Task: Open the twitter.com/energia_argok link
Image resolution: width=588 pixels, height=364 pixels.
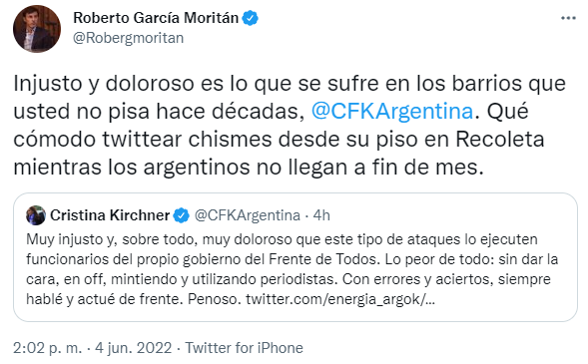Action: 340,299
